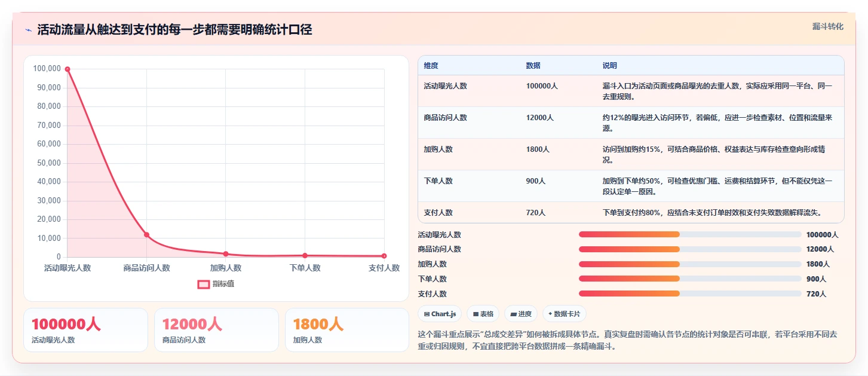The width and height of the screenshot is (868, 376).
Task: Click the 表格 tag chip
Action: [x=483, y=314]
